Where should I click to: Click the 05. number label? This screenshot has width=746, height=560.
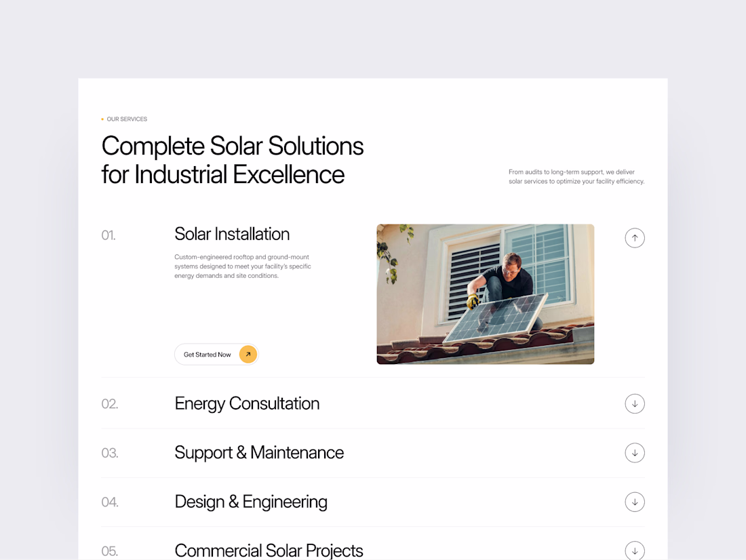coord(109,551)
